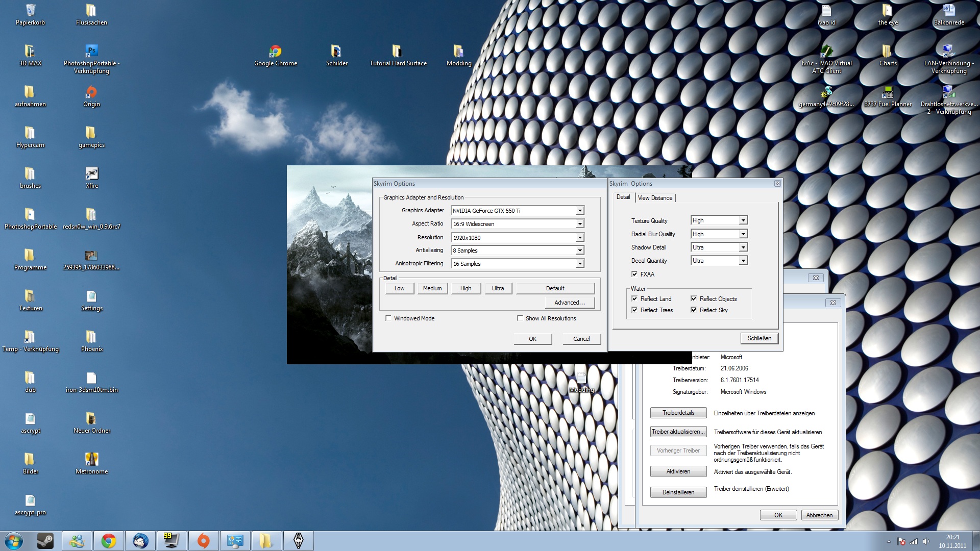Expand the Graphics Adapter dropdown

(x=580, y=211)
